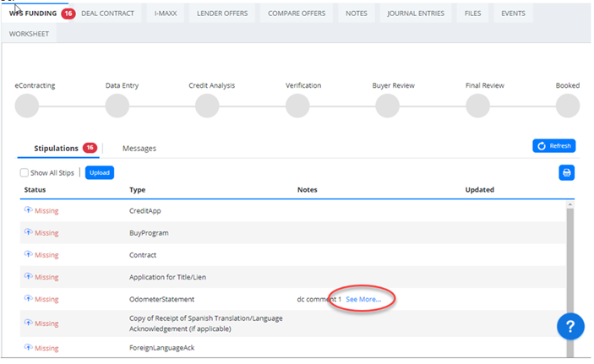This screenshot has width=594, height=364.
Task: Select the Credit Analysis stage circle
Action: pyautogui.click(x=207, y=106)
